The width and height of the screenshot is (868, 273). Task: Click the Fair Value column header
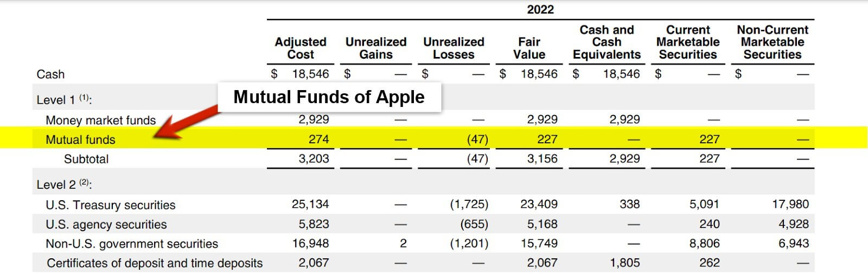[529, 48]
